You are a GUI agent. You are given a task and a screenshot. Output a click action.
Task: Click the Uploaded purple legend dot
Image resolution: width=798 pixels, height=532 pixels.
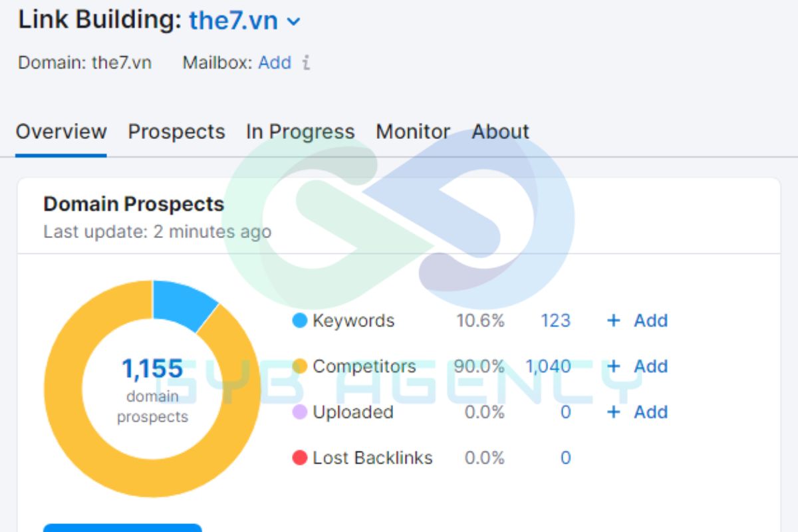(300, 412)
